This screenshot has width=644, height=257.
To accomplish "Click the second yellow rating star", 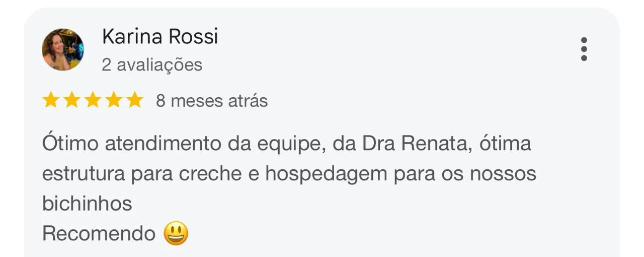I will (x=72, y=101).
